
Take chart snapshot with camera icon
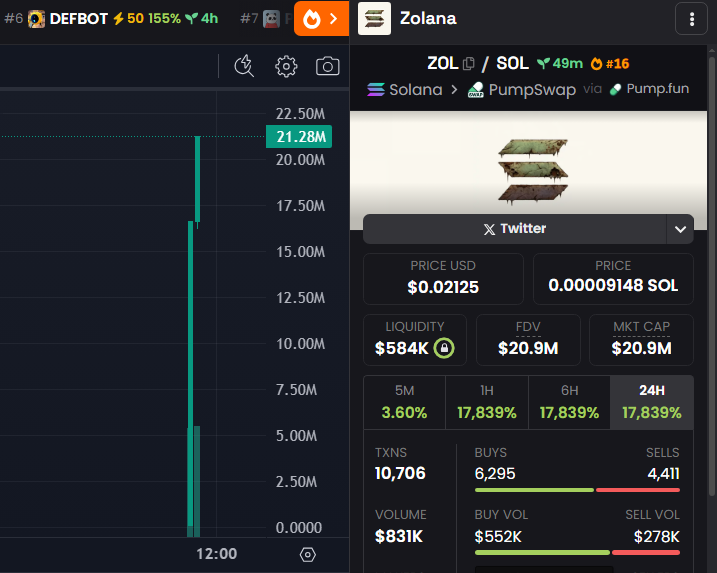(x=327, y=67)
